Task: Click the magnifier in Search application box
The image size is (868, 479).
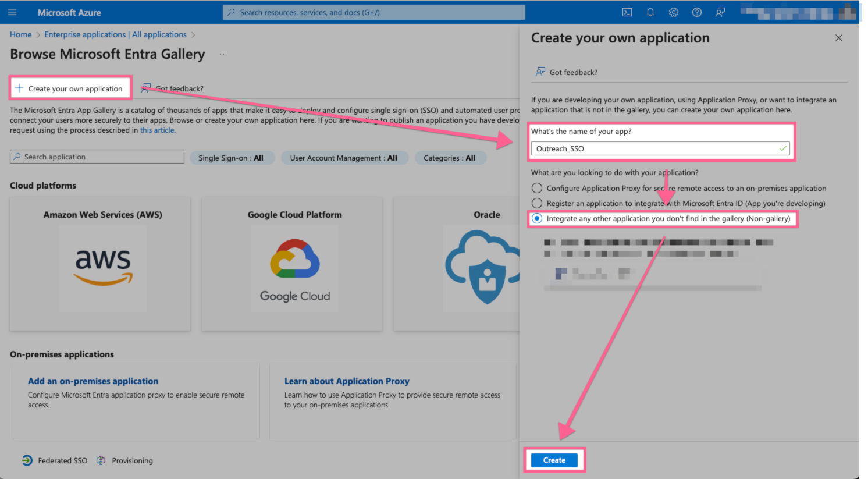Action: (17, 157)
